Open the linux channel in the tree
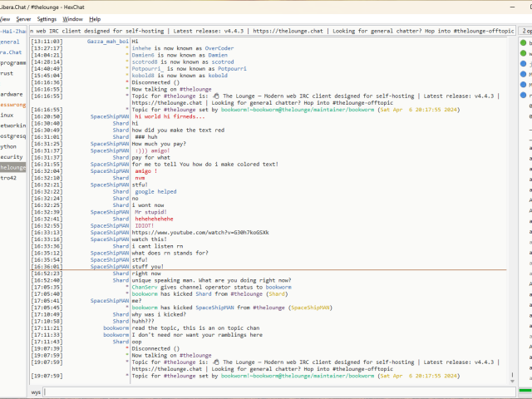 pos(7,115)
